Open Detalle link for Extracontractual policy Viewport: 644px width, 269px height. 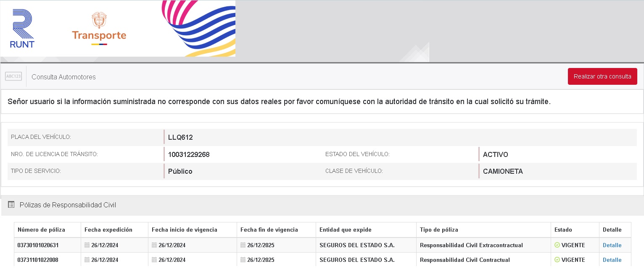pos(612,245)
